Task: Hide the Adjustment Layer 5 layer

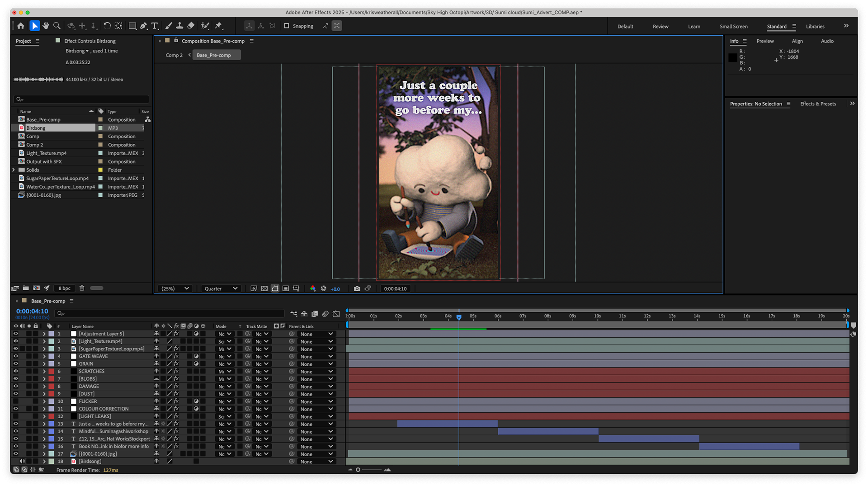Action: (16, 334)
